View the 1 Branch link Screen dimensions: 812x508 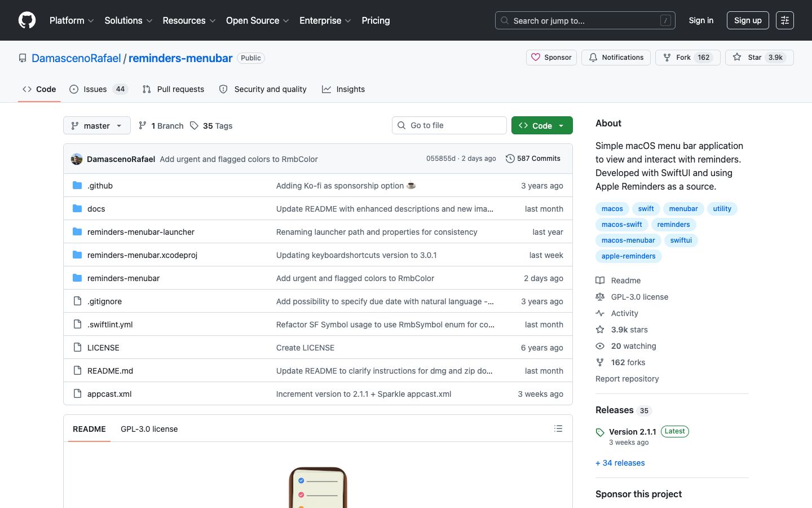161,126
